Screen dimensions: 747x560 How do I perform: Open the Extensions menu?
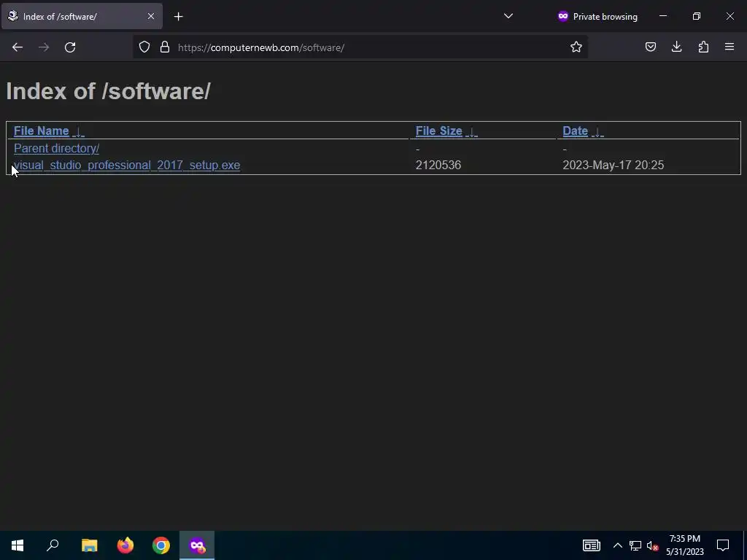pos(703,47)
